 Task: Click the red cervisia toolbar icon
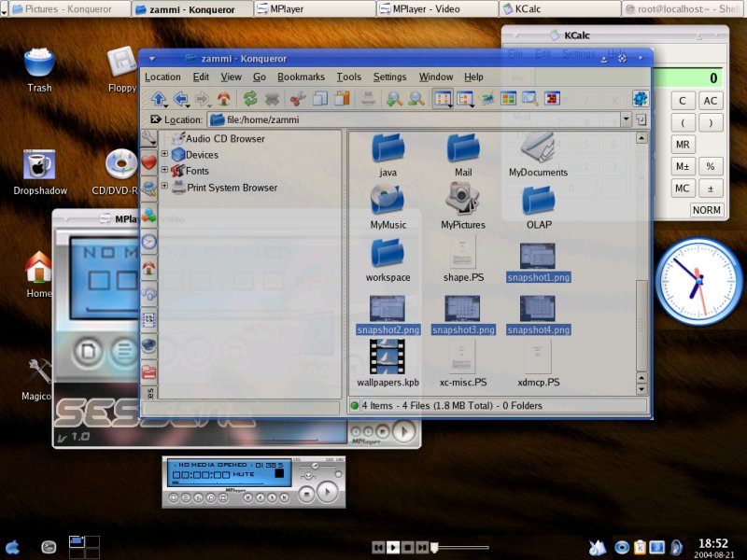tap(552, 99)
